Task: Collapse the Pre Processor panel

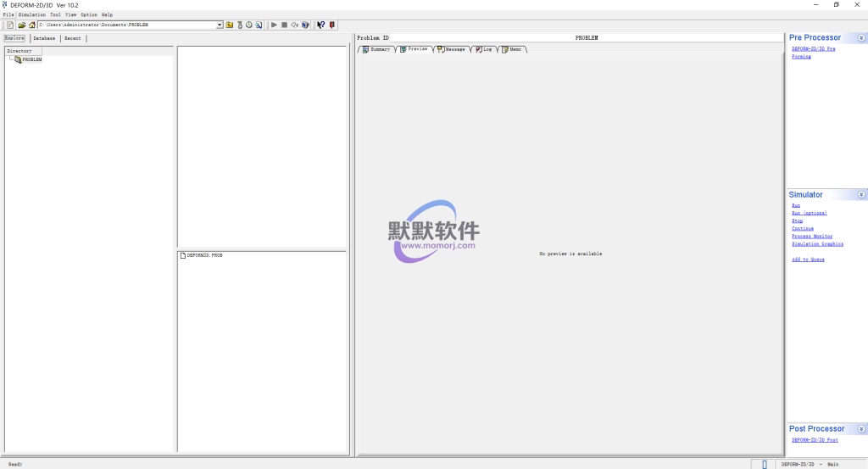Action: 861,38
